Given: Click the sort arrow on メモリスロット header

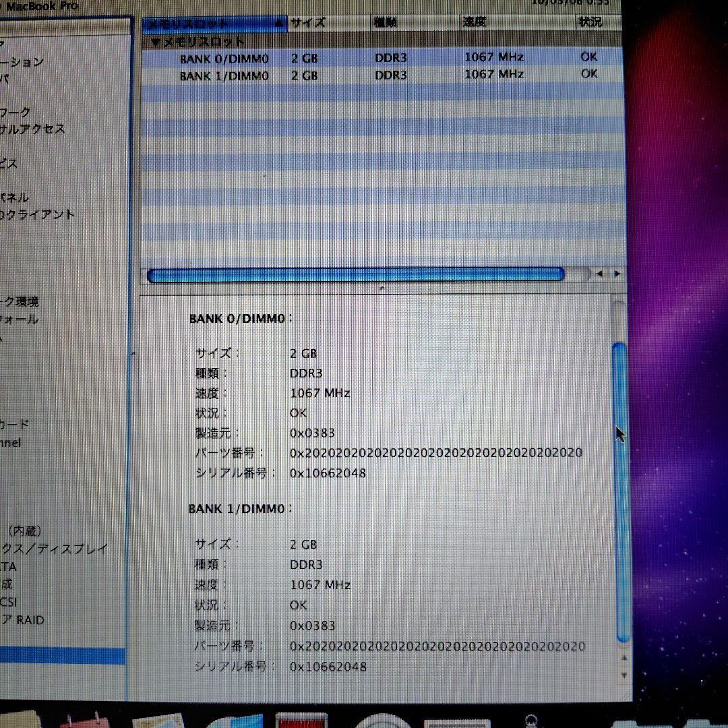Looking at the screenshot, I should click(x=279, y=22).
